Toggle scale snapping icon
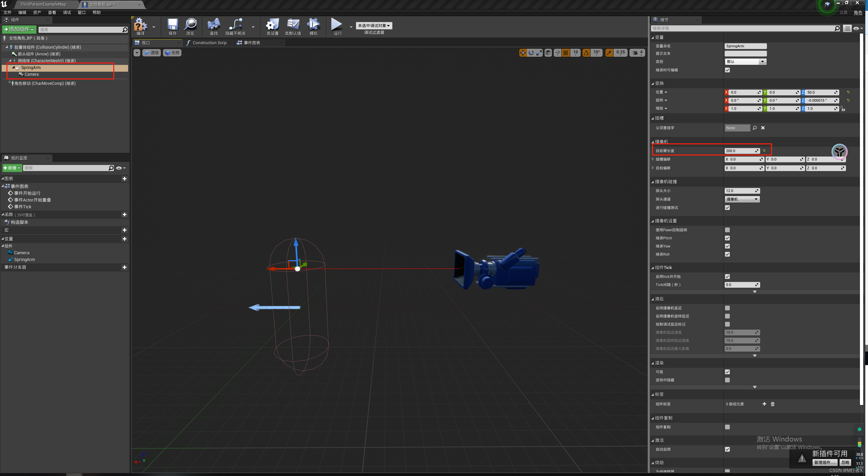Viewport: 868px width, 476px height. pos(609,53)
